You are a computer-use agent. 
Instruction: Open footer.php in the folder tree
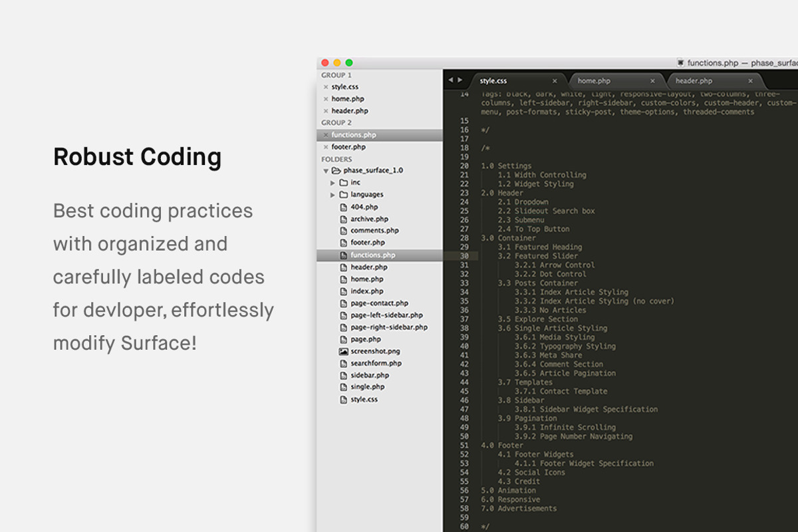[x=368, y=243]
